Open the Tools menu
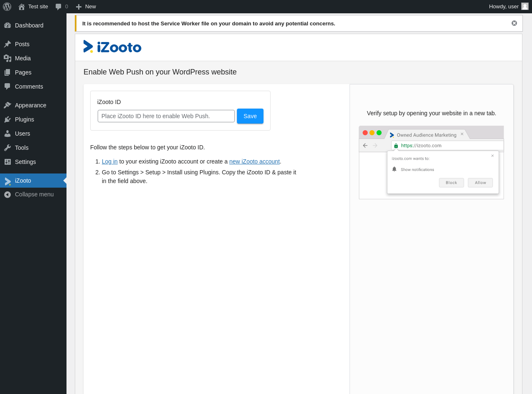Image resolution: width=532 pixels, height=394 pixels. click(x=22, y=148)
